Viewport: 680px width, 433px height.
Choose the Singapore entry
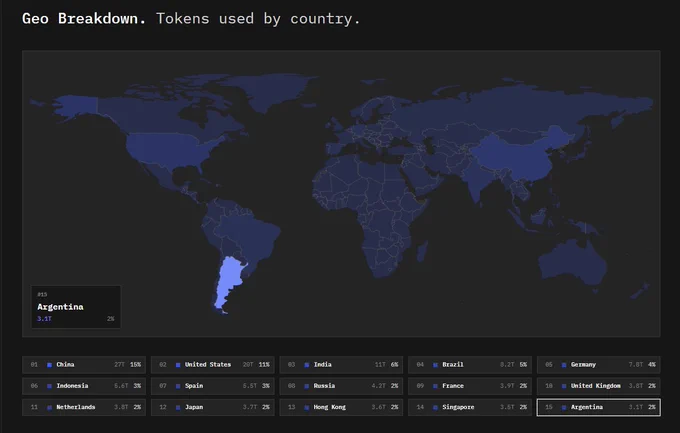pos(470,407)
